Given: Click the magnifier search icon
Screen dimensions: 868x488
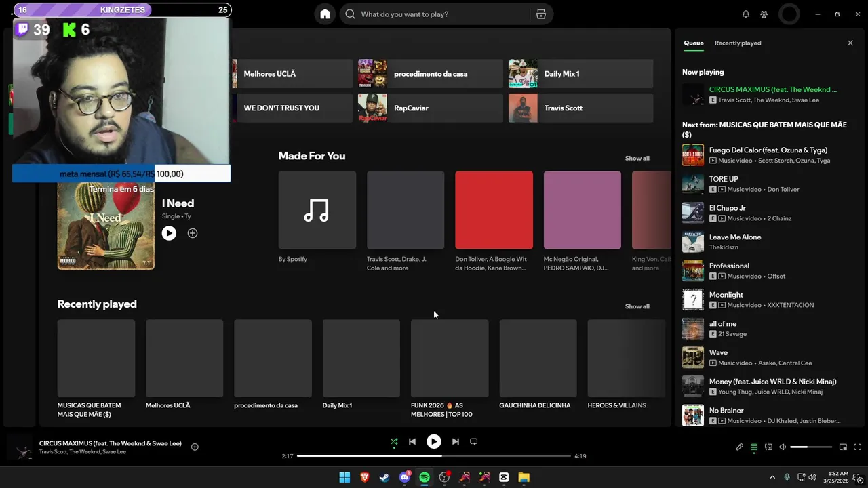Looking at the screenshot, I should coord(350,14).
